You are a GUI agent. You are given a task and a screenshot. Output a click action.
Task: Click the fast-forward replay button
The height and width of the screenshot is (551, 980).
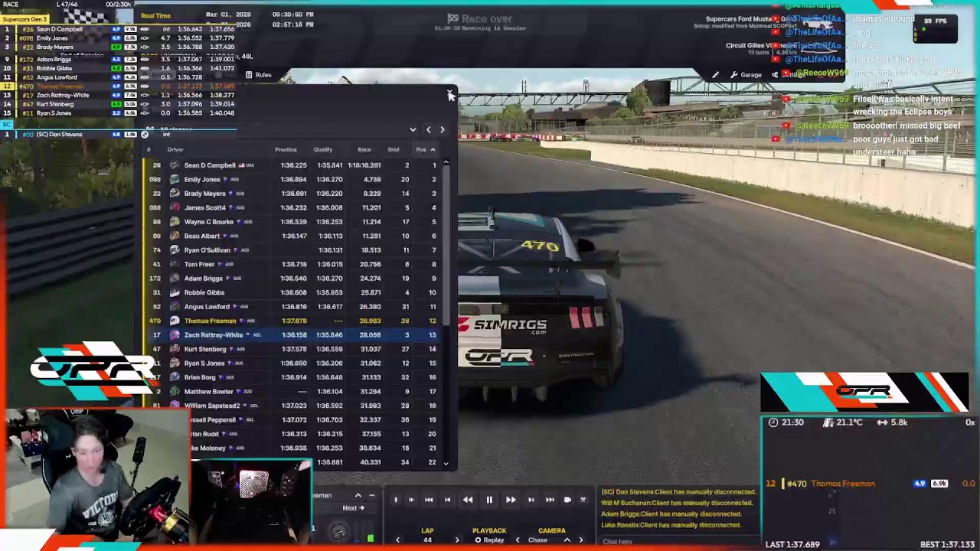click(x=510, y=500)
